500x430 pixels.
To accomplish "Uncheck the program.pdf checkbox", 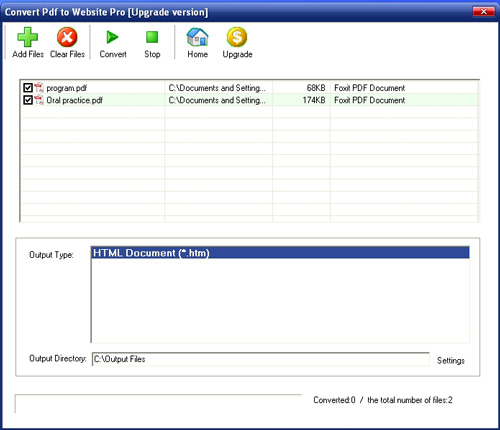I will pos(28,88).
